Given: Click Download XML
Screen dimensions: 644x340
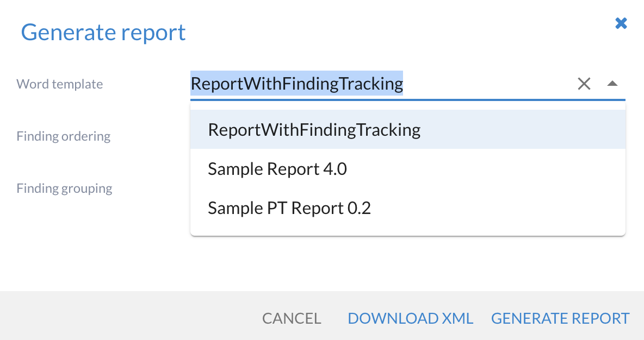Looking at the screenshot, I should point(410,318).
